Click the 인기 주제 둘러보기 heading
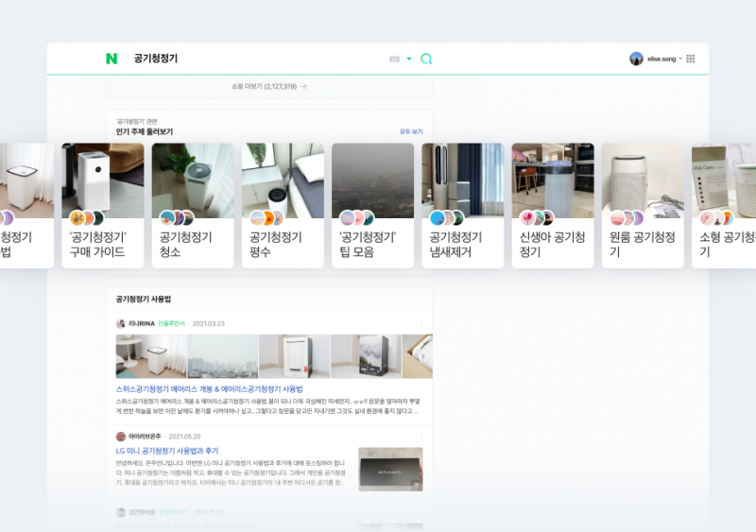The width and height of the screenshot is (756, 532). [x=145, y=131]
